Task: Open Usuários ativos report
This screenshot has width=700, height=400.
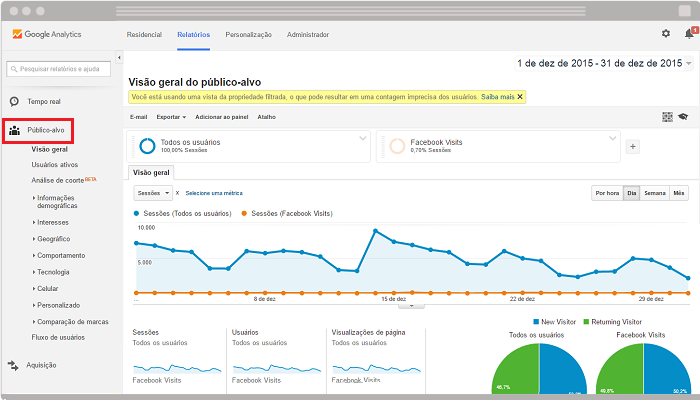Action: click(54, 165)
